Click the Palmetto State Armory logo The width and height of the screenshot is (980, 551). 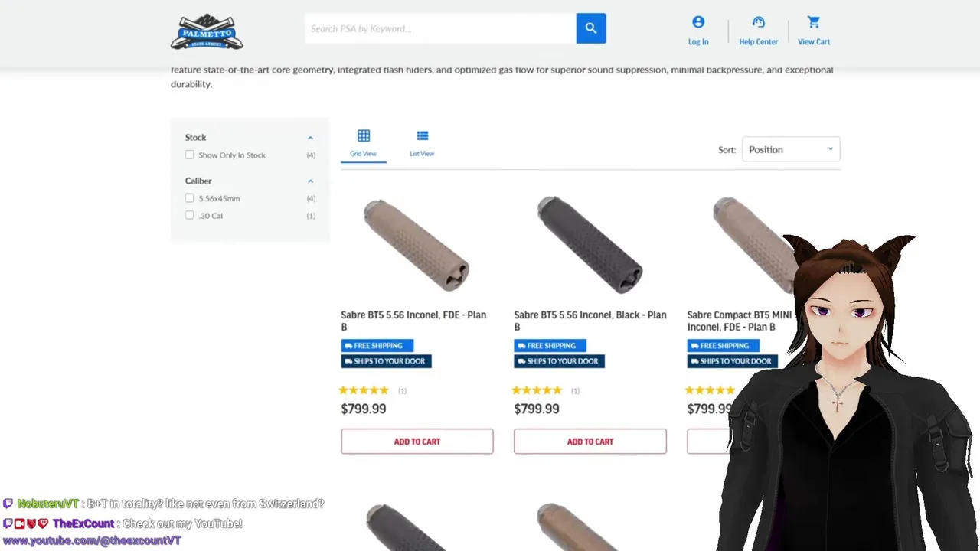tap(207, 31)
